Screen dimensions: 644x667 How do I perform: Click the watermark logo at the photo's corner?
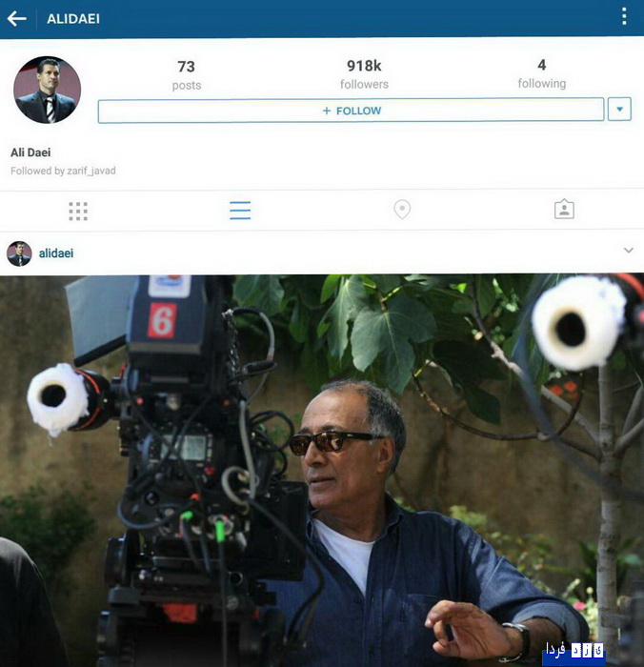click(574, 651)
